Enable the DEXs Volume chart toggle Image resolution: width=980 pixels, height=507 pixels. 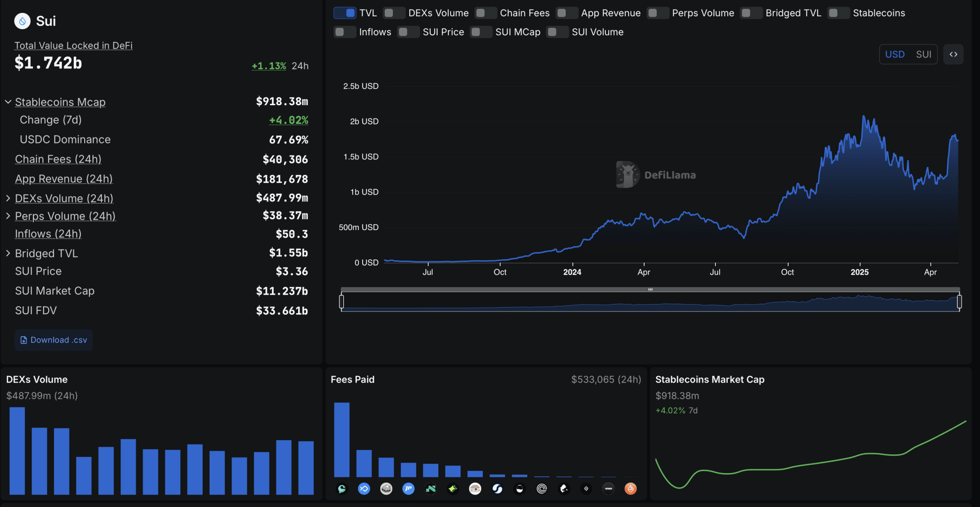point(394,13)
